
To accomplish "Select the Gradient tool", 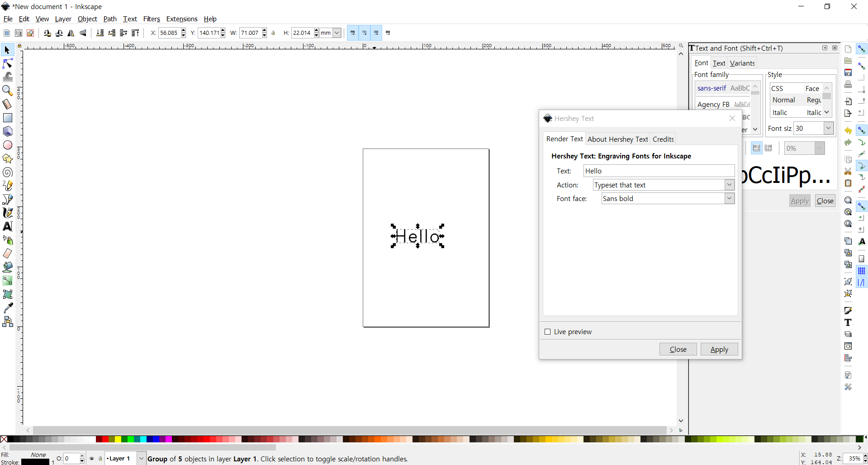I will pos(7,281).
